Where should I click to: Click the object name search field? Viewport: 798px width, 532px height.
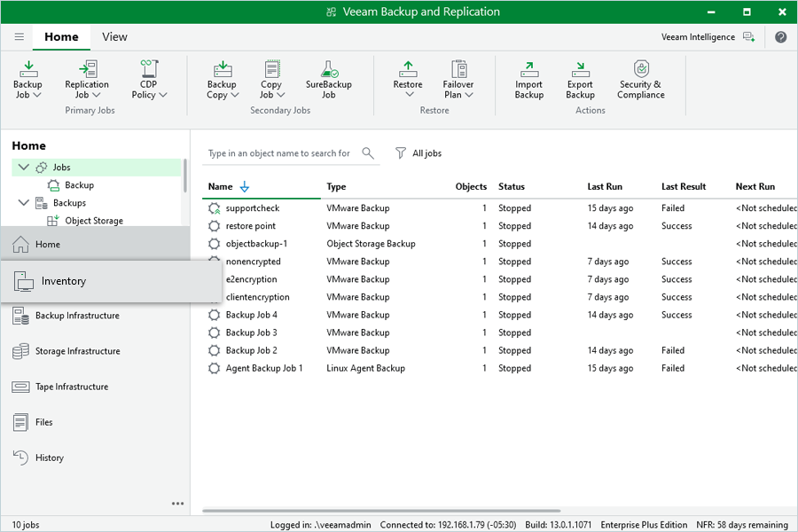pos(279,153)
